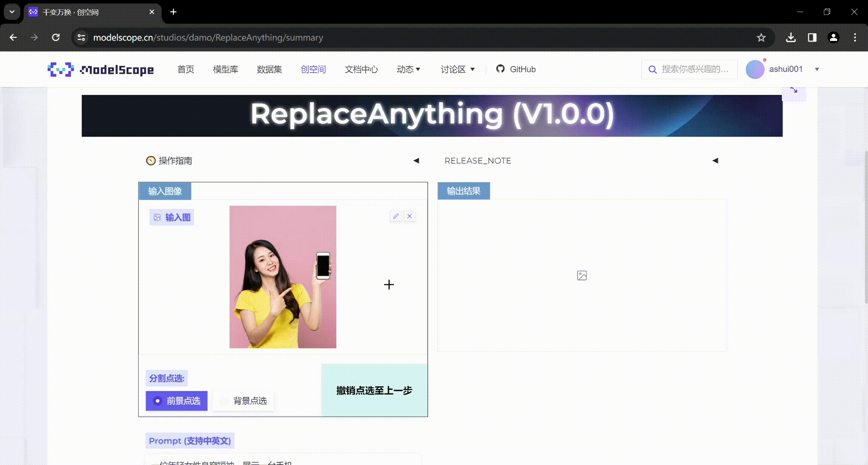This screenshot has height=465, width=868.
Task: Click the search magnifier icon
Action: click(652, 69)
